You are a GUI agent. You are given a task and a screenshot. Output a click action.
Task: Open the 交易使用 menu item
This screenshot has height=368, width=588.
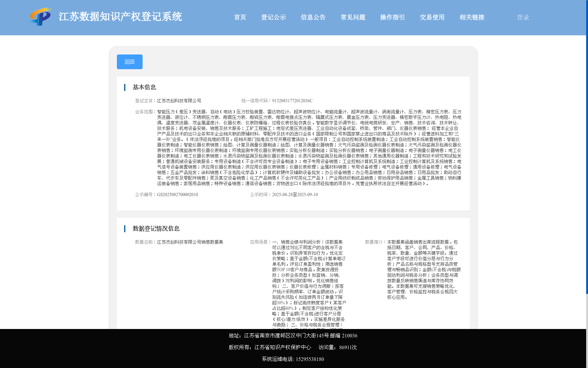433,17
